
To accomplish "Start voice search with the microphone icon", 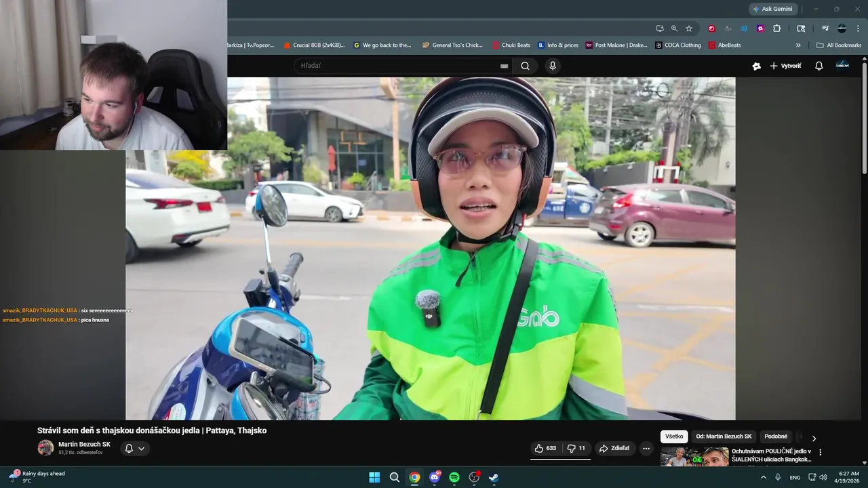I will tap(553, 66).
